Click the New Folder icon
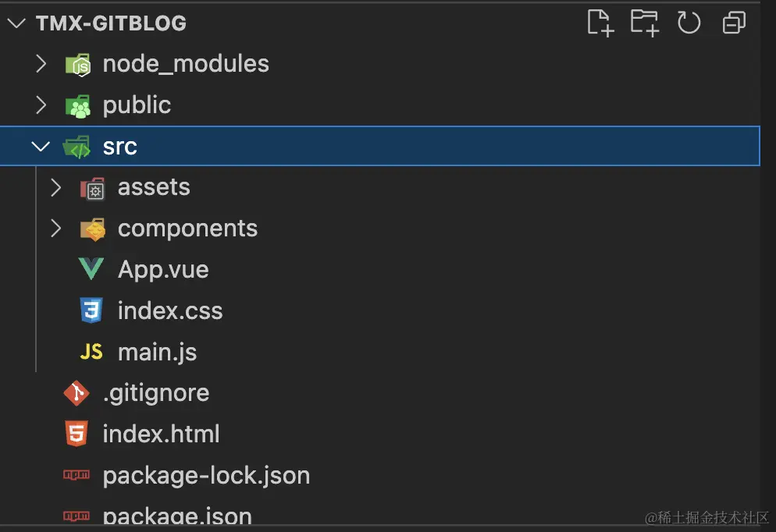The width and height of the screenshot is (776, 532). pos(645,23)
